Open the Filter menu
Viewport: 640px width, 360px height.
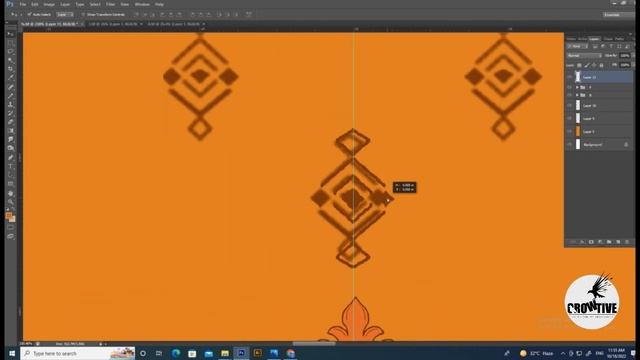111,4
